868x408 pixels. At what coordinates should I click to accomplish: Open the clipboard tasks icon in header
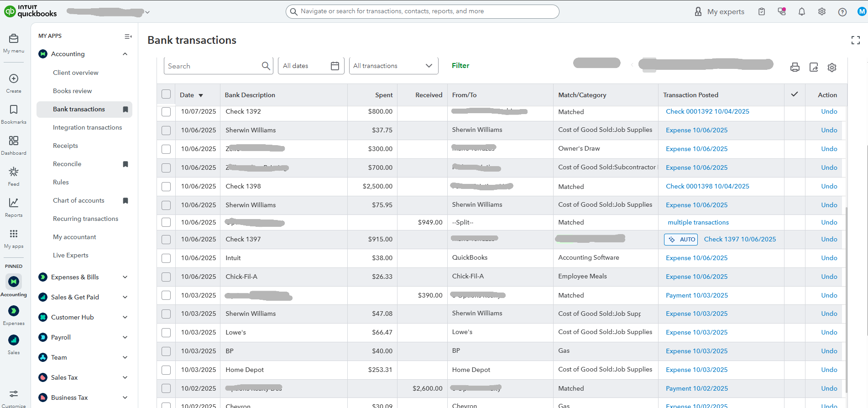(x=762, y=11)
